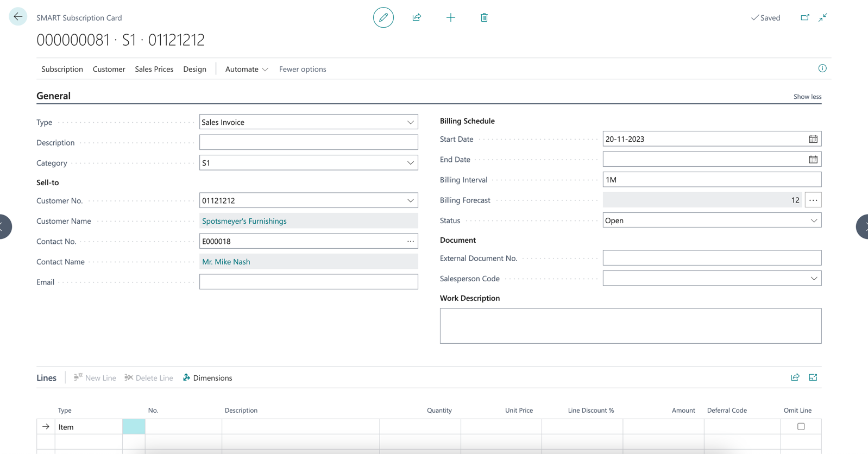Screen dimensions: 868x454
Task: Click the plus icon to create new
Action: (450, 17)
